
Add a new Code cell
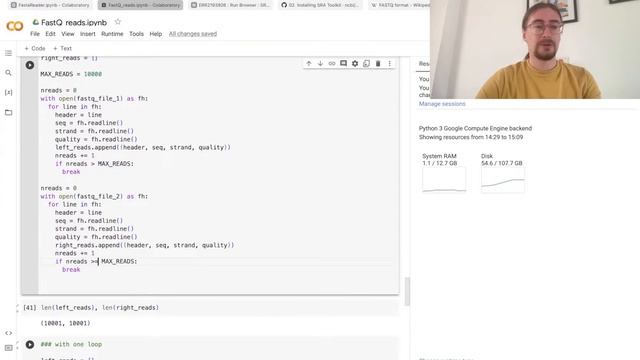click(35, 48)
